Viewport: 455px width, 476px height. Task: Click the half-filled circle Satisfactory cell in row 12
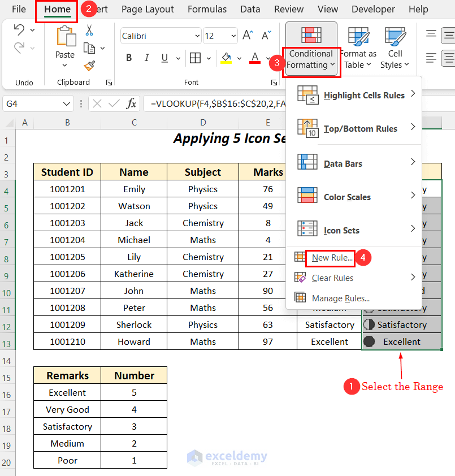coord(401,324)
